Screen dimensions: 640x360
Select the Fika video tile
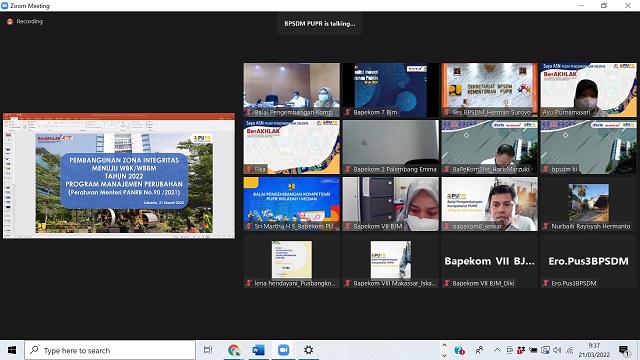pyautogui.click(x=291, y=147)
